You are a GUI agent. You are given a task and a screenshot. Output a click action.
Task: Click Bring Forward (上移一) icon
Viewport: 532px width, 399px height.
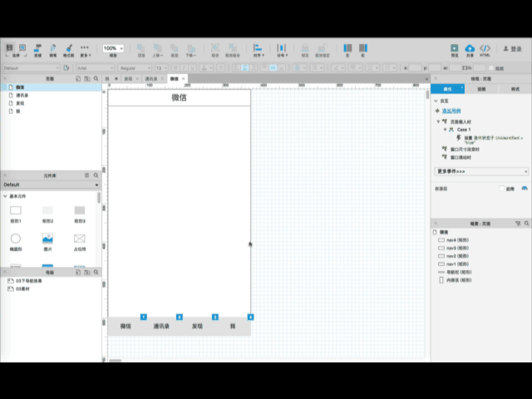tap(157, 50)
